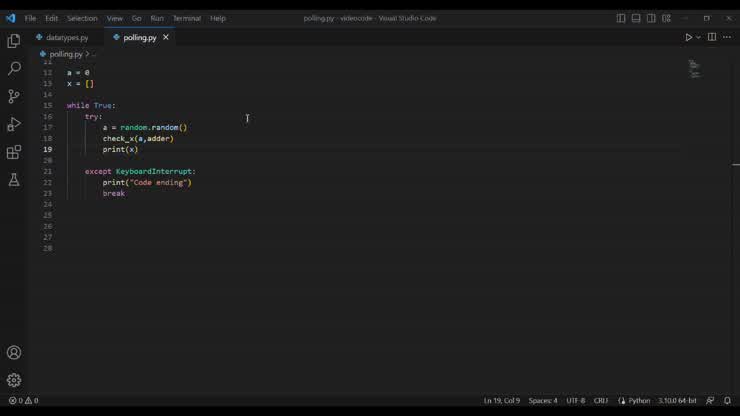Run the Python file with play button
The width and height of the screenshot is (740, 416).
688,37
